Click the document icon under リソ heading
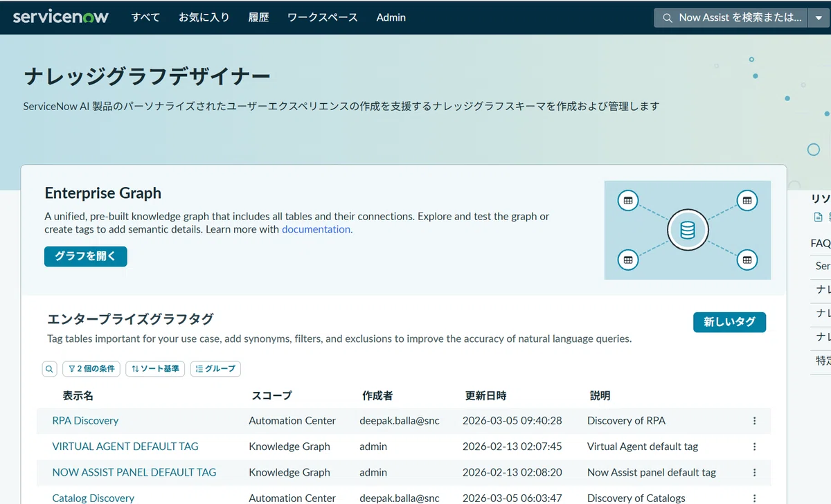The height and width of the screenshot is (504, 831). coord(818,217)
